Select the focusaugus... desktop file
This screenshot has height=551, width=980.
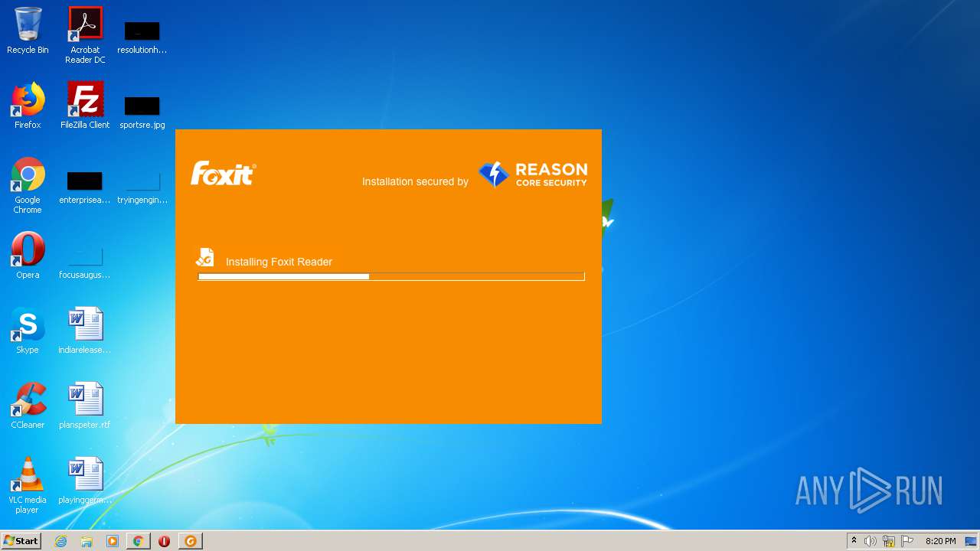(x=85, y=262)
